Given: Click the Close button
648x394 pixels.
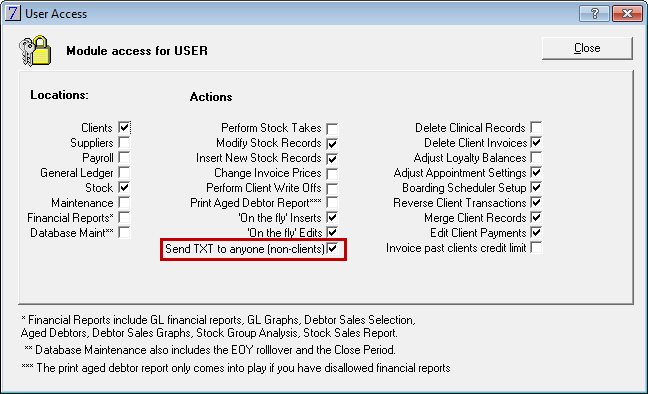Looking at the screenshot, I should 587,48.
